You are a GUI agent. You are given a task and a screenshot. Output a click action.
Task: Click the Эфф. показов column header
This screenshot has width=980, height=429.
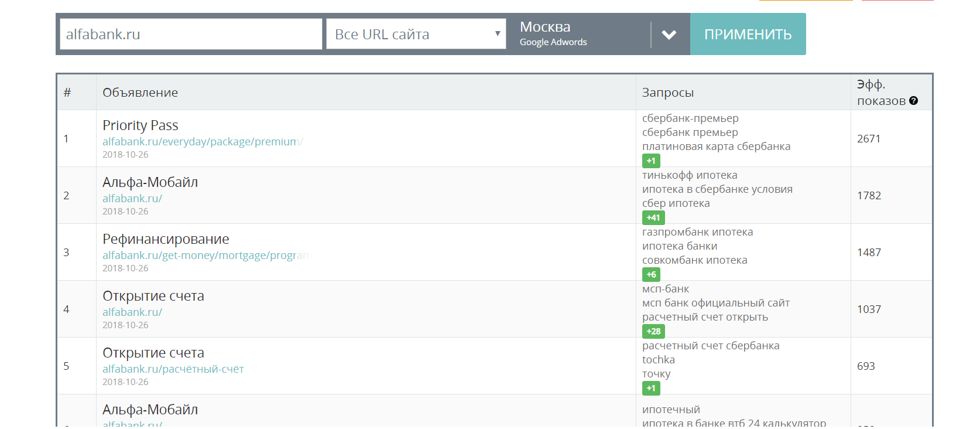click(881, 93)
